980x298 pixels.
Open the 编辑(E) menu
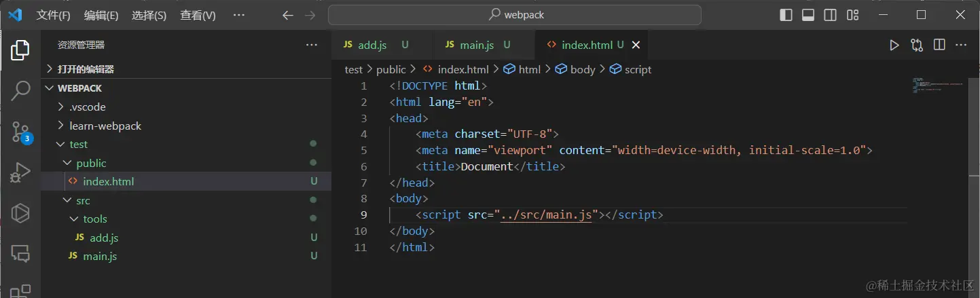point(101,15)
